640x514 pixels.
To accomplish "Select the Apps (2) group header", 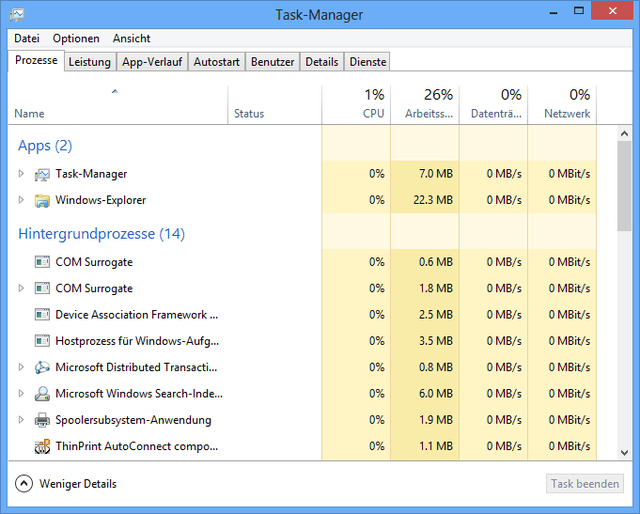I will 45,146.
